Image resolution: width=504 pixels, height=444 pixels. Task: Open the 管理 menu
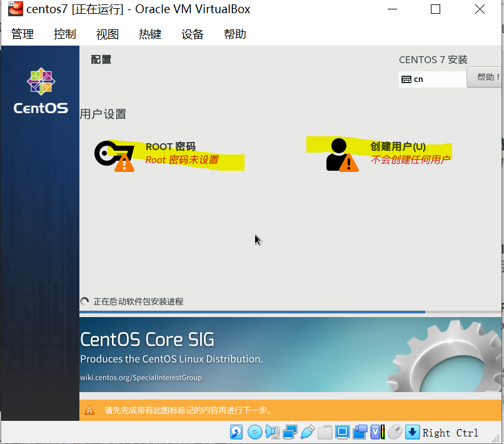[23, 34]
